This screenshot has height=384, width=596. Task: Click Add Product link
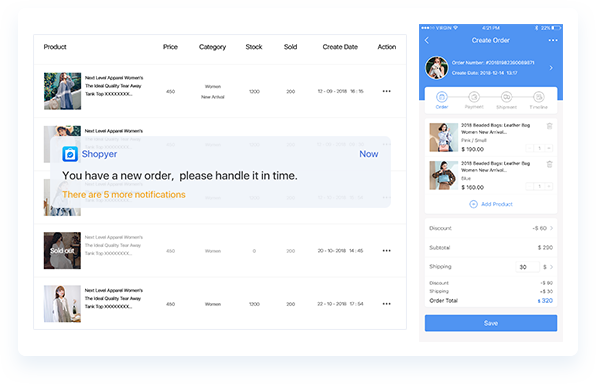pyautogui.click(x=497, y=204)
